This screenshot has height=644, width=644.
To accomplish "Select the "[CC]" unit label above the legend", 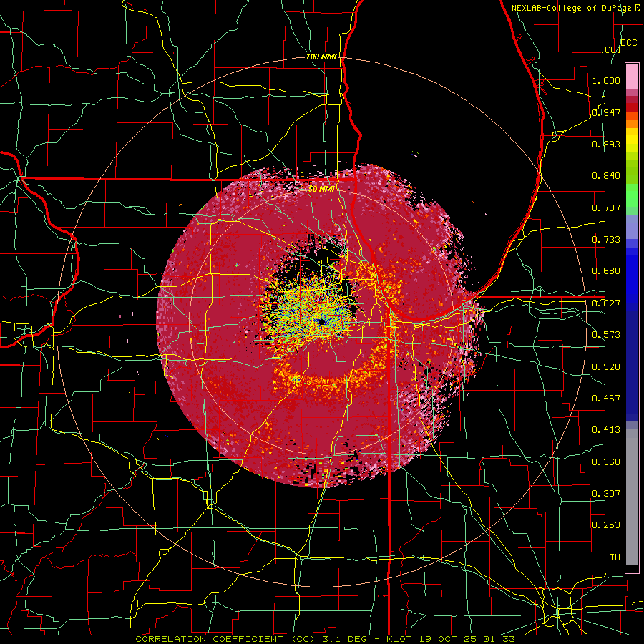I will (x=610, y=49).
